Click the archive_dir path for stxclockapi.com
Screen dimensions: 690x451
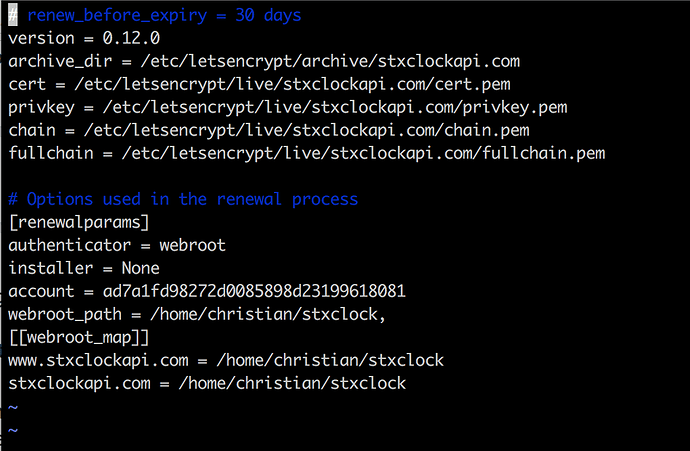point(330,62)
